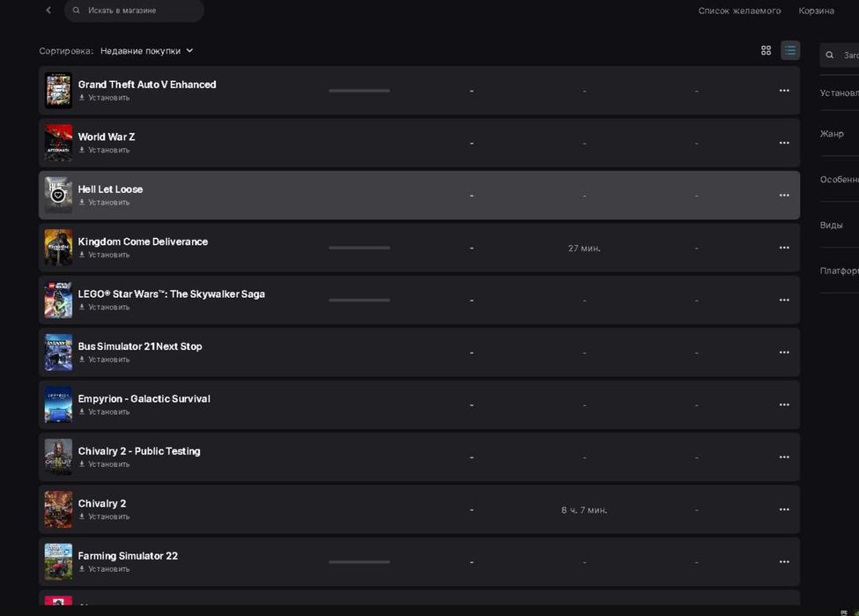Click 'Установить' under LEGO Star Wars Skywalker Saga
Screen dimensions: 859x616
108,308
